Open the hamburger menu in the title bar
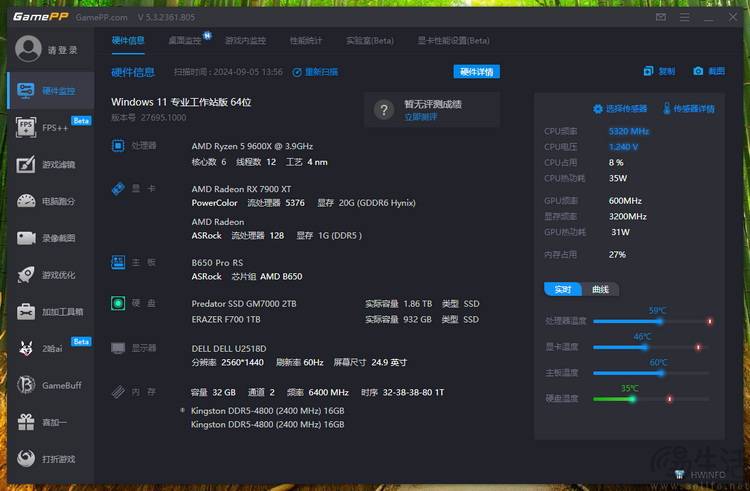The height and width of the screenshot is (491, 750). (684, 17)
